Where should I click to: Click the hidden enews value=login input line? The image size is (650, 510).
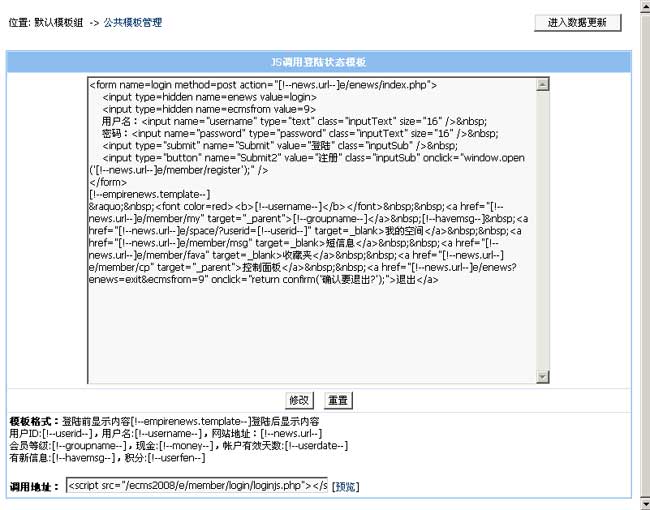coord(200,97)
